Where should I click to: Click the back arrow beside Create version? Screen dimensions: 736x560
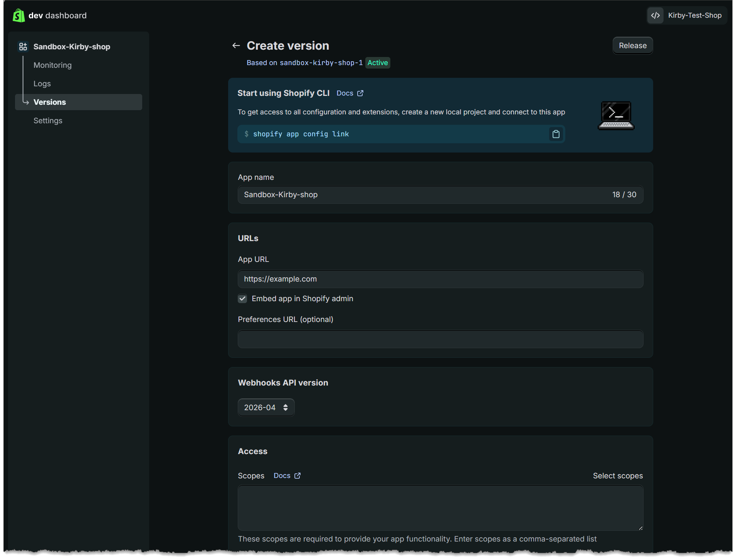(236, 46)
